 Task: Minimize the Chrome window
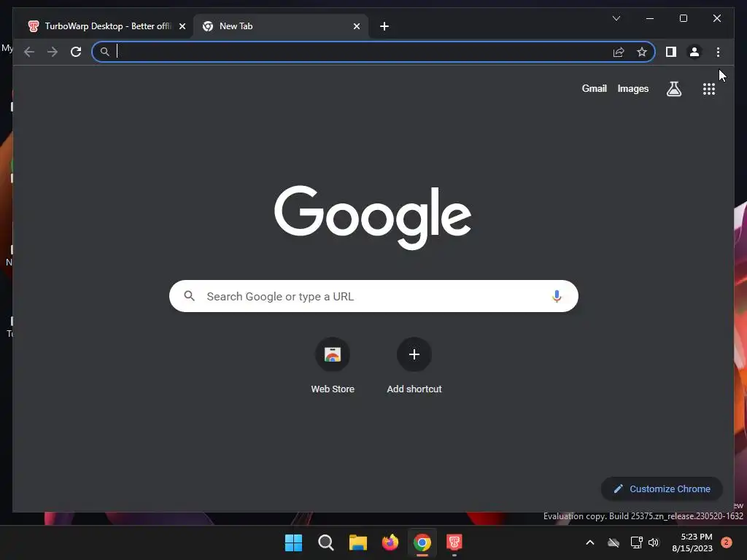tap(650, 18)
